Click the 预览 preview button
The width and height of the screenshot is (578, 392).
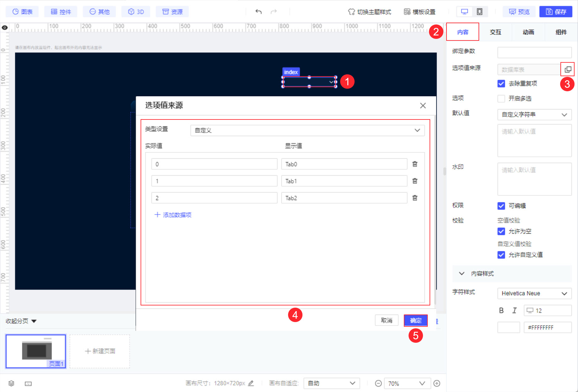point(519,12)
